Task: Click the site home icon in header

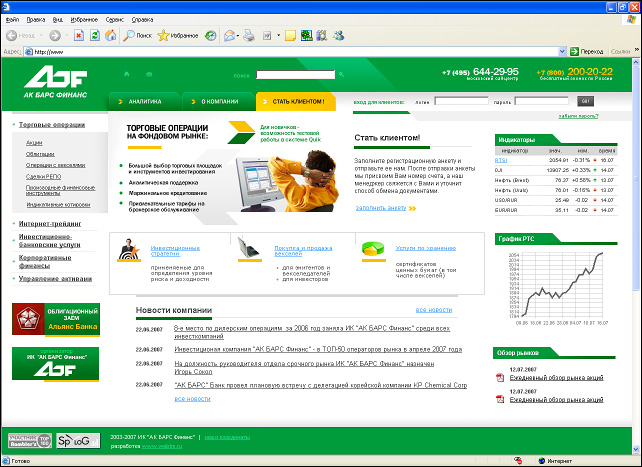Action: pos(125,74)
